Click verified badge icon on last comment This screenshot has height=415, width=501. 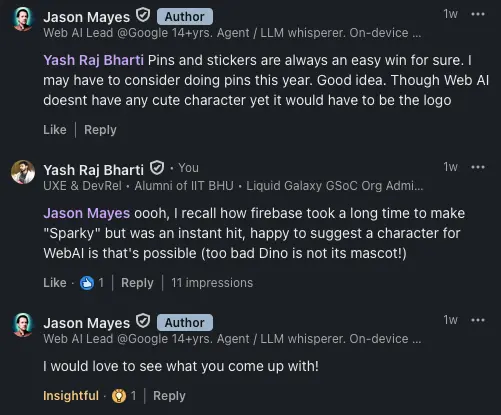click(143, 321)
